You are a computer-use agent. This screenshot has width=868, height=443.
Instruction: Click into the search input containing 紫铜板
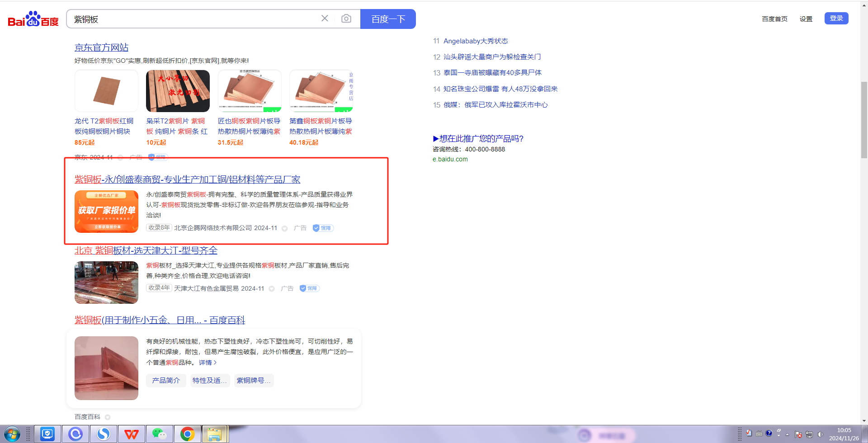[194, 19]
